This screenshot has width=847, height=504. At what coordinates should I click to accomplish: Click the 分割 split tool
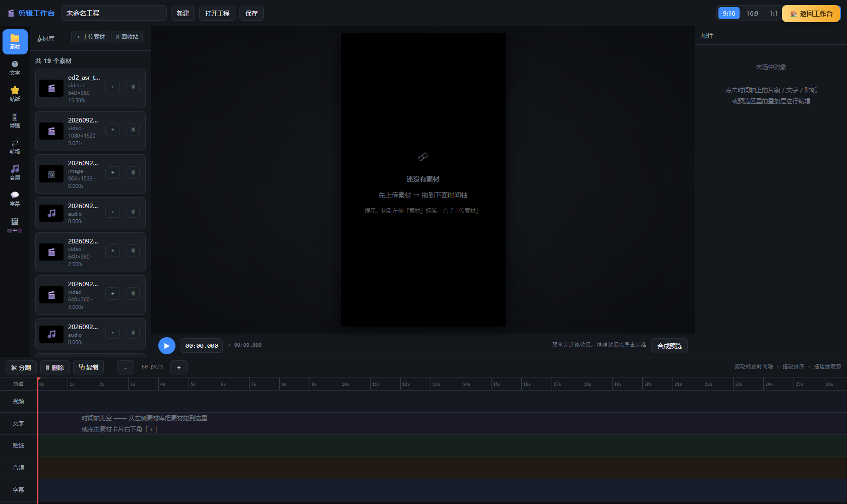coord(21,367)
